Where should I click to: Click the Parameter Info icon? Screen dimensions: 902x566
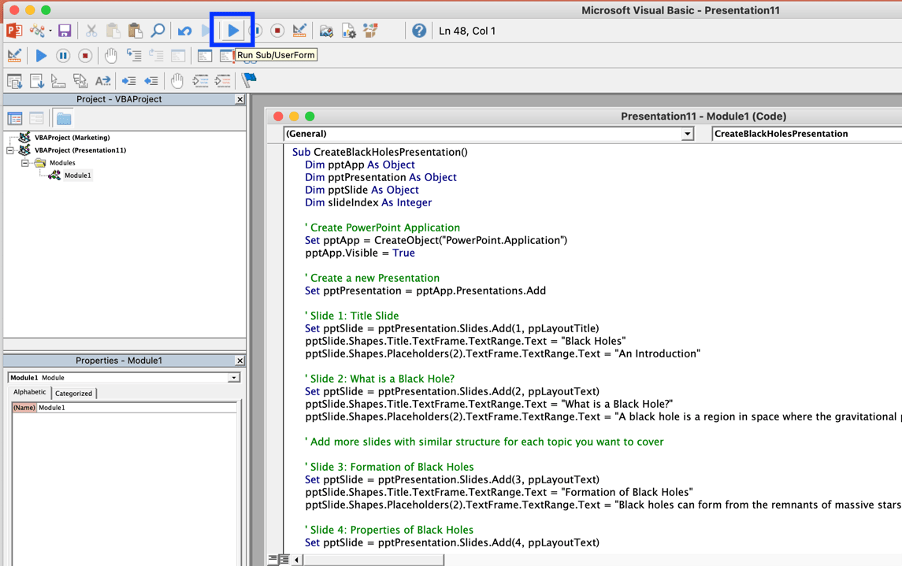click(x=80, y=81)
